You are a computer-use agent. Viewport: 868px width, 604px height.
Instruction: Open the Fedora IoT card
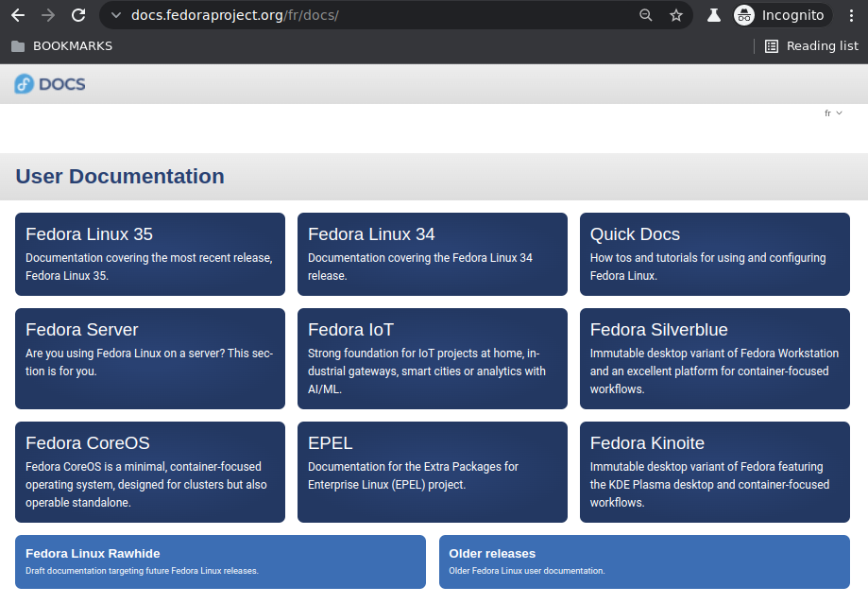pyautogui.click(x=433, y=358)
